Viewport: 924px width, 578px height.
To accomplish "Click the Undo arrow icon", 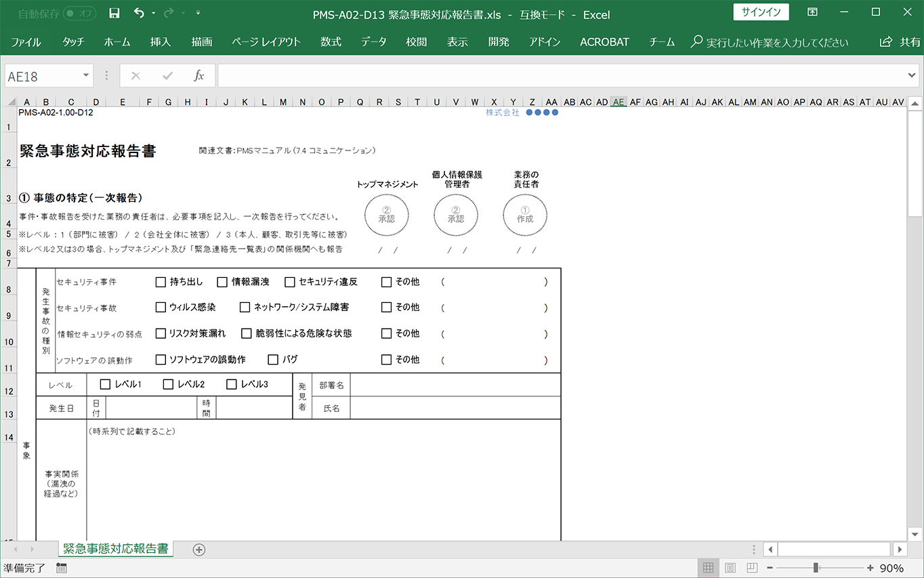I will 139,14.
